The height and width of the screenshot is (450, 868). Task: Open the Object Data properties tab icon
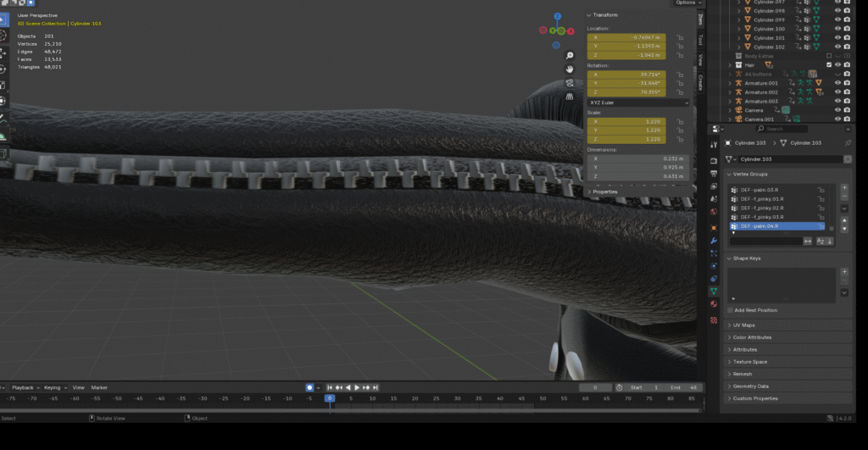tap(714, 291)
